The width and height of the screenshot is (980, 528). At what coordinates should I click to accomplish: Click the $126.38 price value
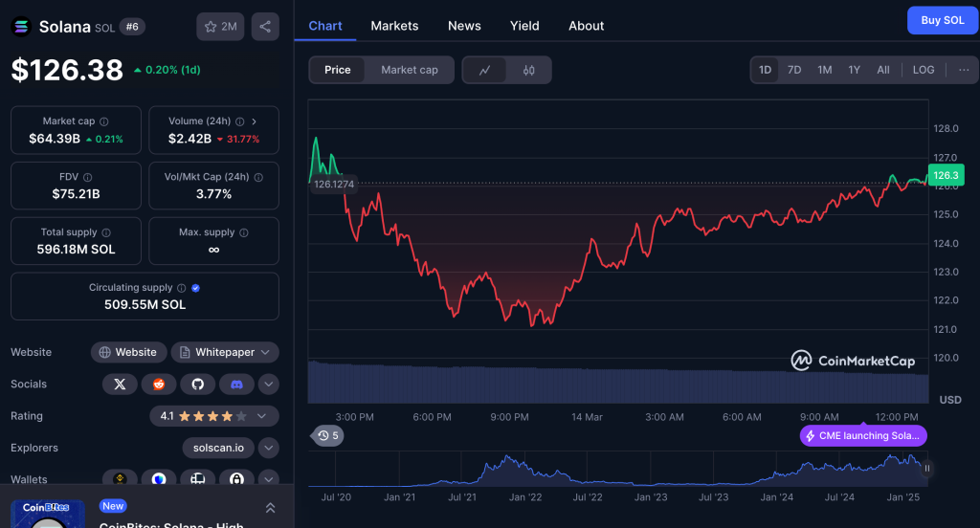pos(68,70)
